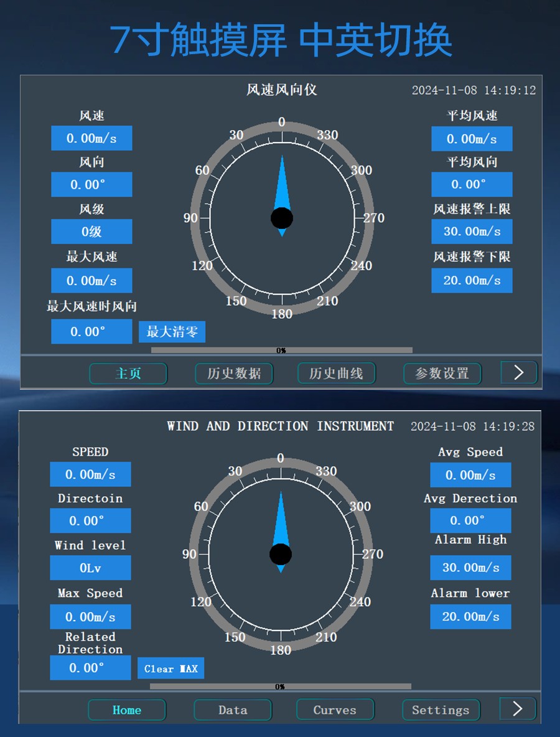Select the Related Direction value field
Screen dimensions: 560x737
point(91,668)
